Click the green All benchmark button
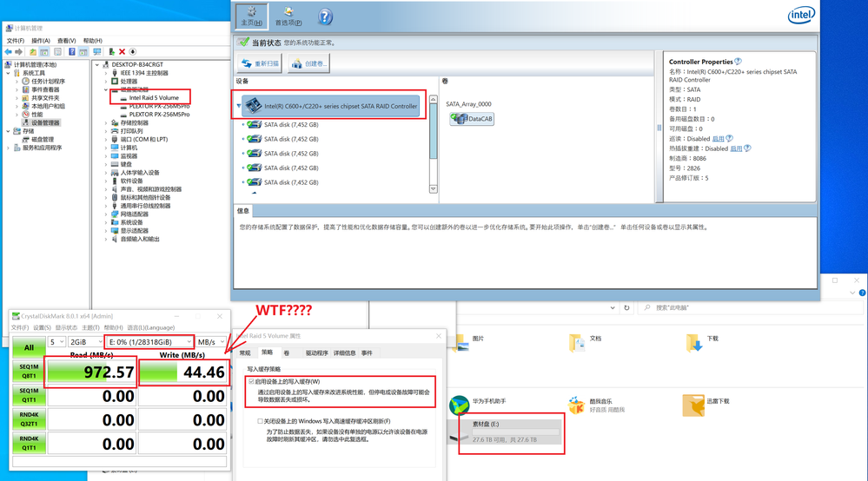 [x=29, y=347]
